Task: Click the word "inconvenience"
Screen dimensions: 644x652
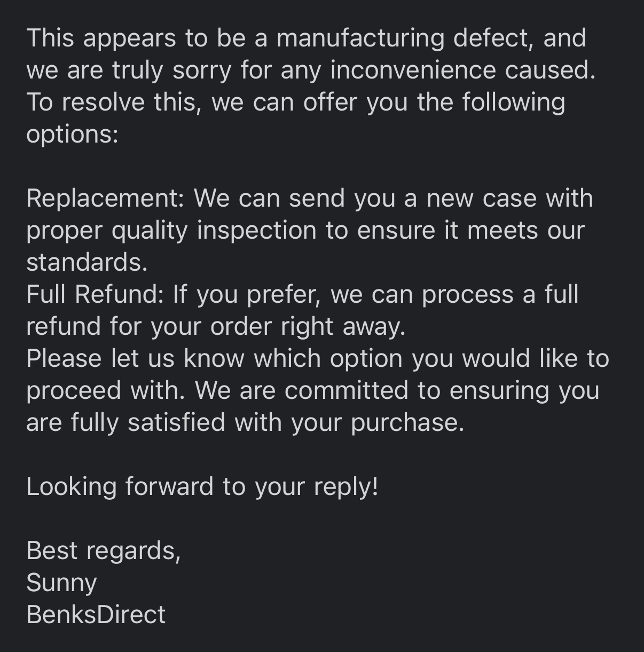Action: click(413, 70)
